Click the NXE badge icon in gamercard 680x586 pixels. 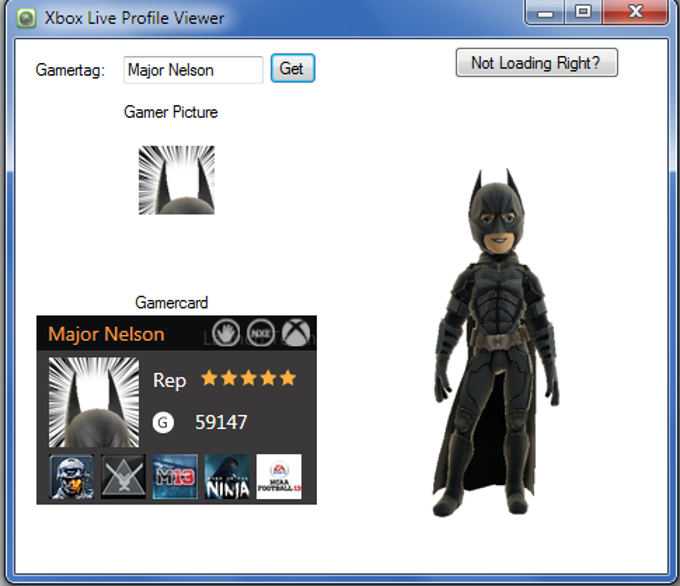click(261, 333)
